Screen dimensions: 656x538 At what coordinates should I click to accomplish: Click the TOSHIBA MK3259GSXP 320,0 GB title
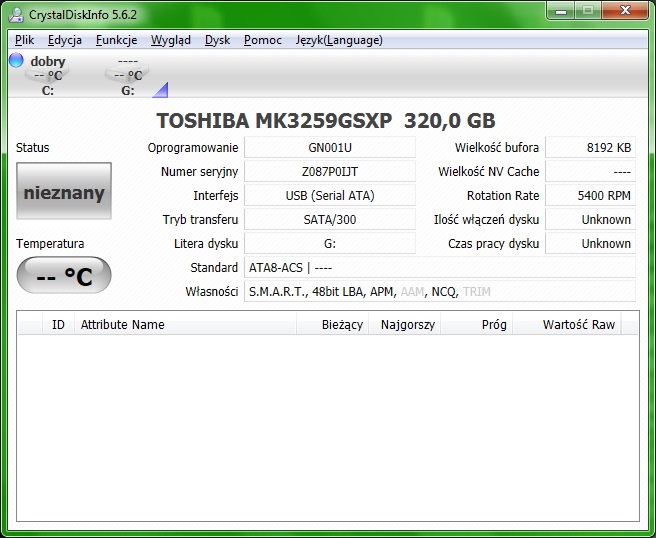tap(326, 120)
